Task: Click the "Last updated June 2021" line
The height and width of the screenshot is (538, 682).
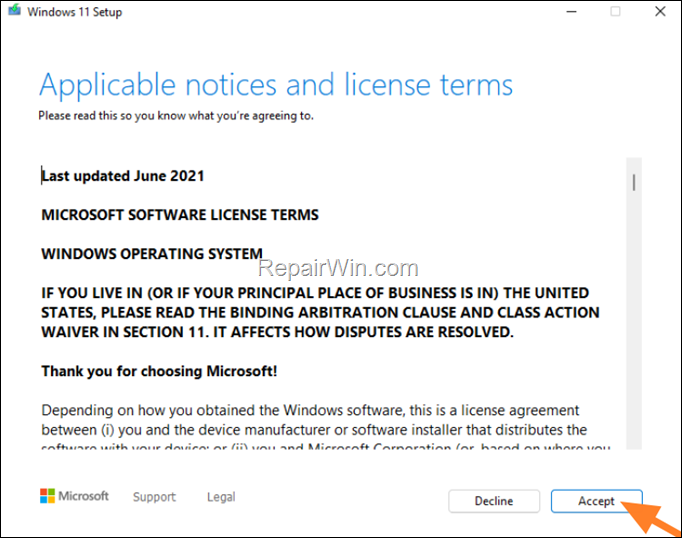Action: coord(123,176)
